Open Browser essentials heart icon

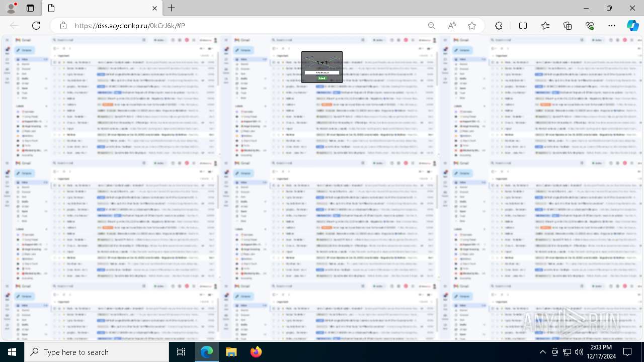[x=590, y=26]
